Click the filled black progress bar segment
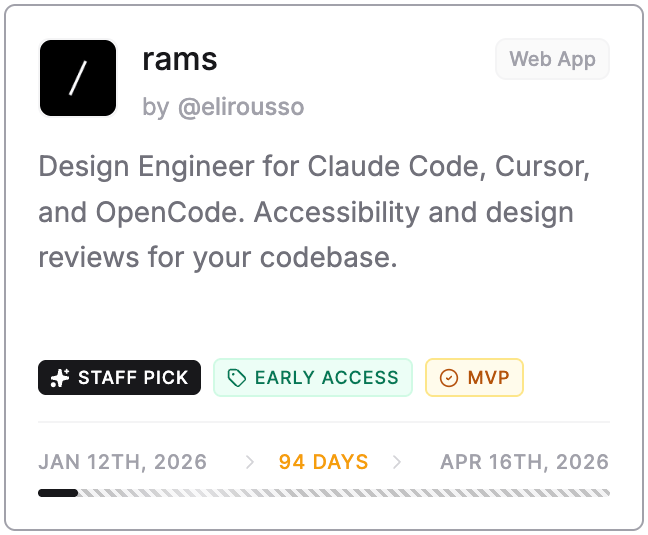Viewport: 648px width, 535px height. pos(57,493)
